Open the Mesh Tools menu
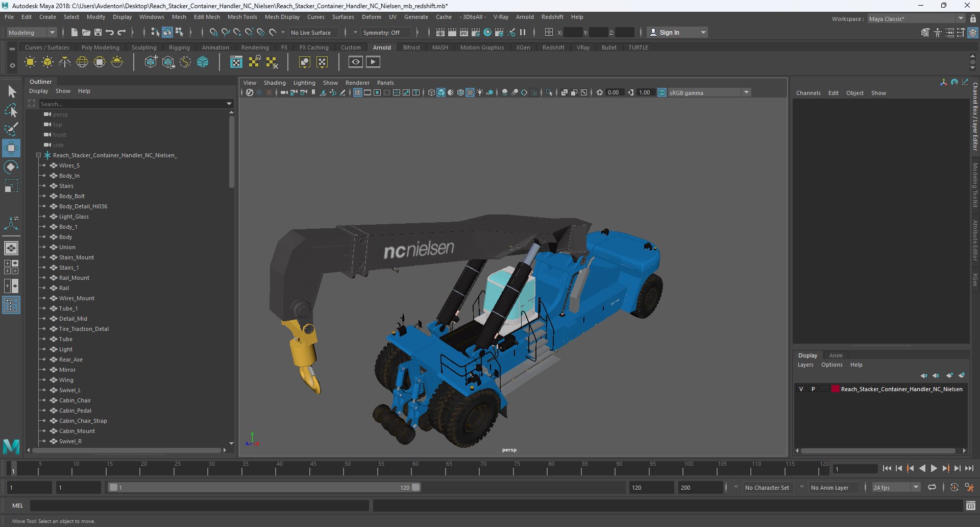This screenshot has height=527, width=980. coord(242,17)
